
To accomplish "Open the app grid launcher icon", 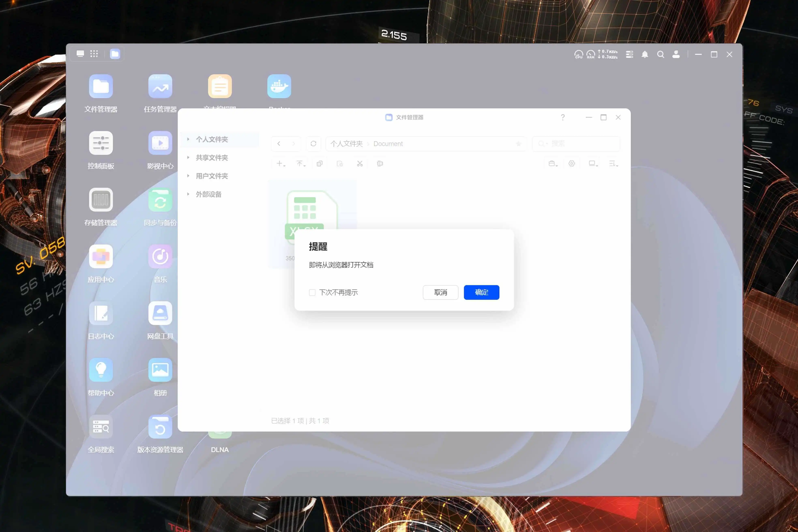I will 94,54.
